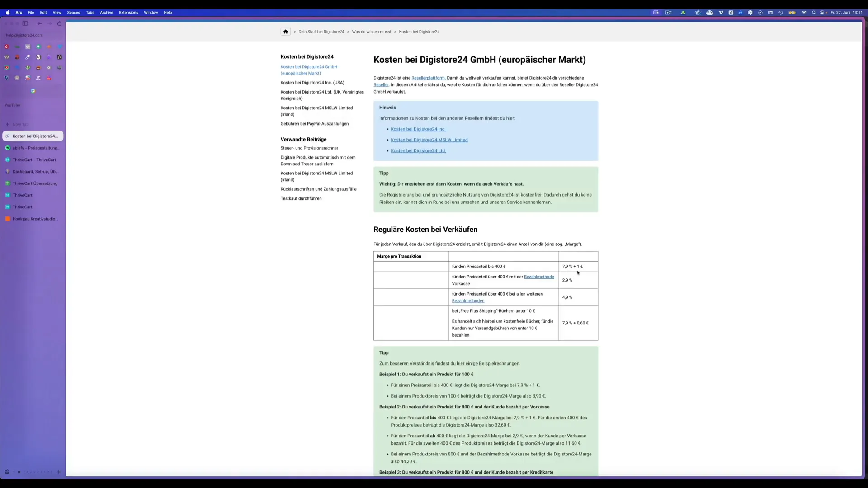Open macOS Spotlight search icon
868x488 pixels.
click(814, 13)
